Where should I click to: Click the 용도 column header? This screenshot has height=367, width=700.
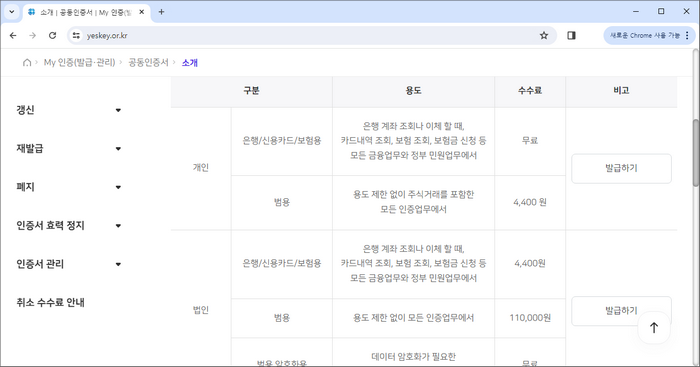(x=413, y=91)
